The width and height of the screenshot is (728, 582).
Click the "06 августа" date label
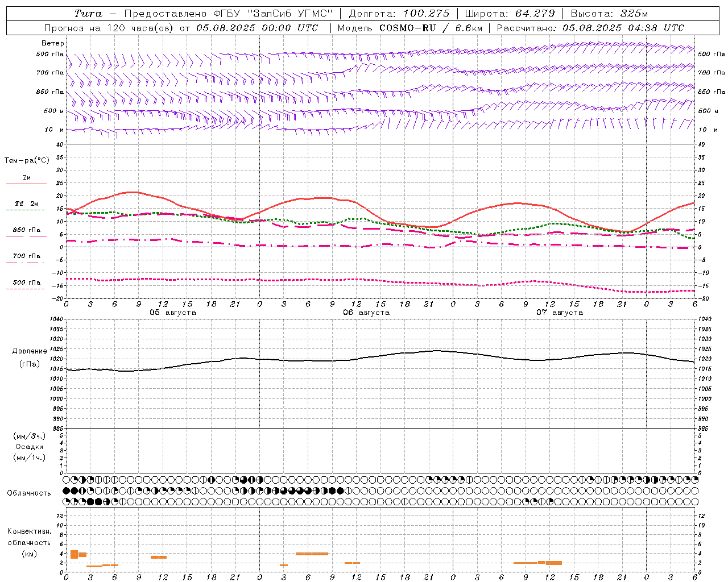pos(366,313)
